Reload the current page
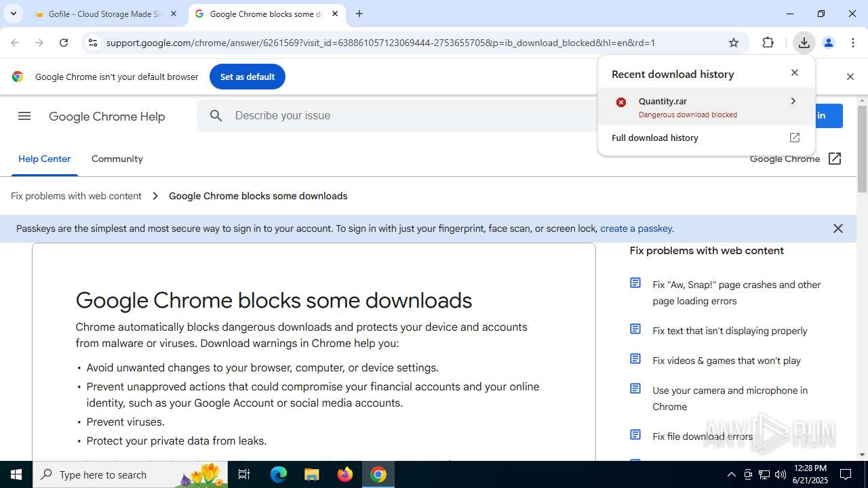The image size is (868, 488). tap(64, 43)
